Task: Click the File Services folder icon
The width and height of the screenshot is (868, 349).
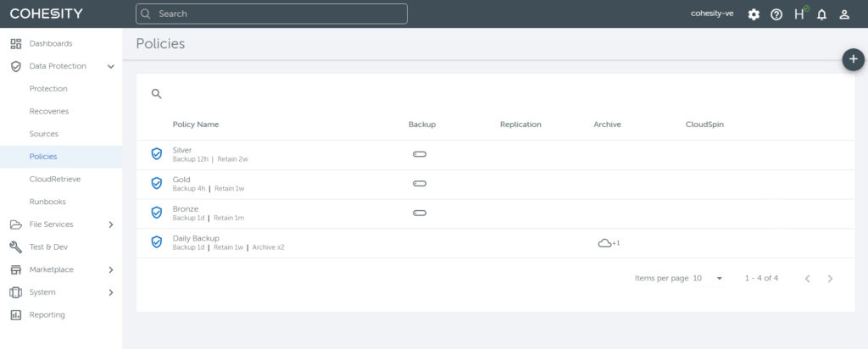Action: pos(15,224)
